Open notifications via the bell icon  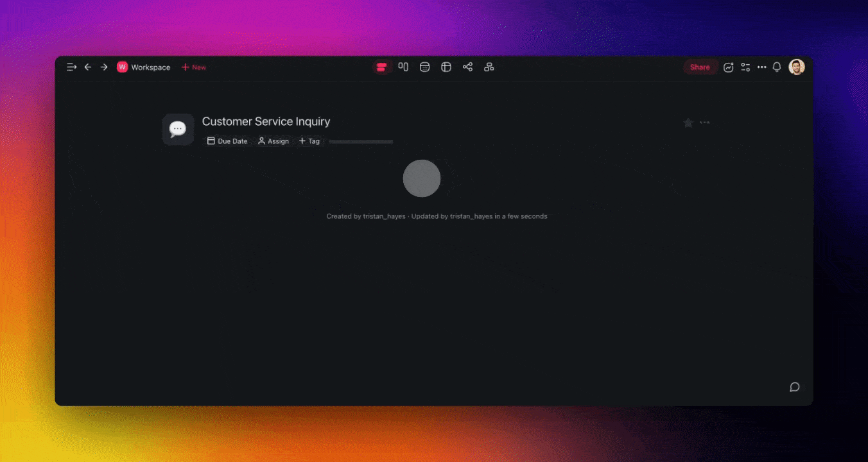(x=777, y=67)
